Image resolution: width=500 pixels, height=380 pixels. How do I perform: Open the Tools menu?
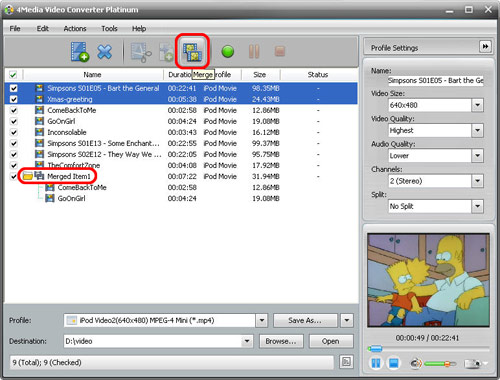tap(109, 28)
